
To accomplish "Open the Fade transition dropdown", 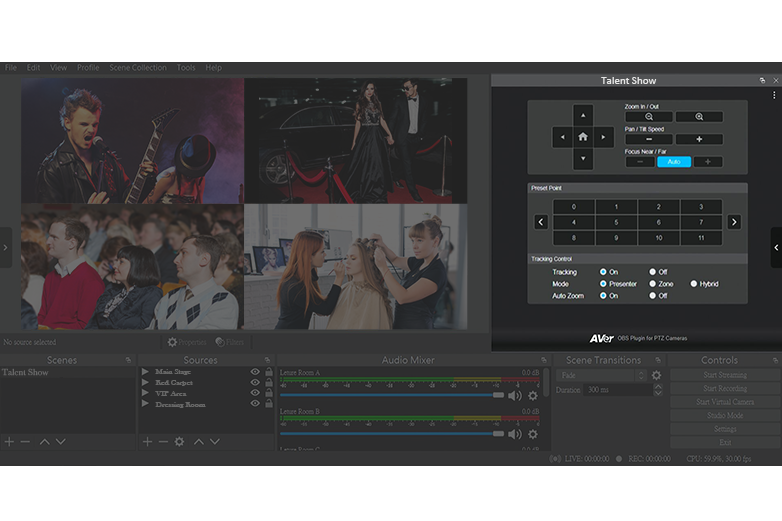I will (x=600, y=376).
